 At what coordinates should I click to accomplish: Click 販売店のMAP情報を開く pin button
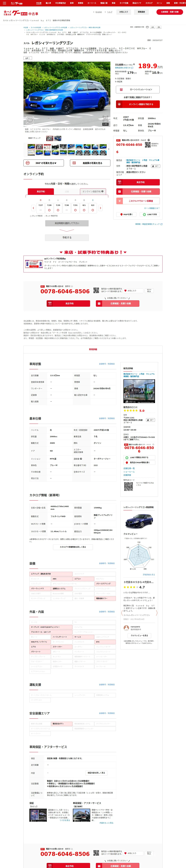point(139,462)
